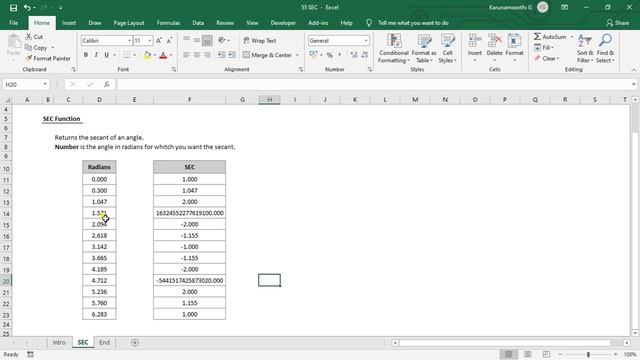
Task: Apply the yellow Fill Color swatch
Action: [x=147, y=55]
